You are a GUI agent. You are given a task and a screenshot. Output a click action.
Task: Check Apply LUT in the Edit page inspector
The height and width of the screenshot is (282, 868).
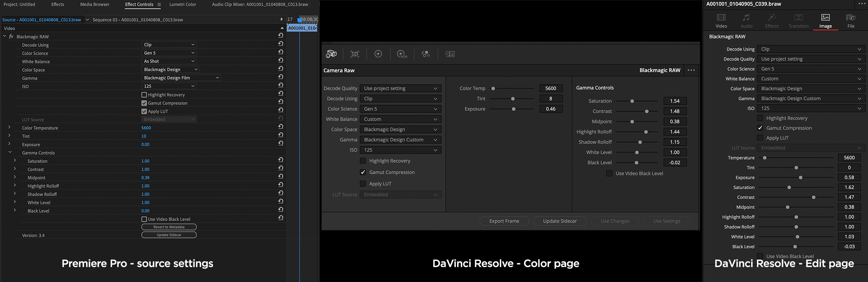(x=760, y=138)
